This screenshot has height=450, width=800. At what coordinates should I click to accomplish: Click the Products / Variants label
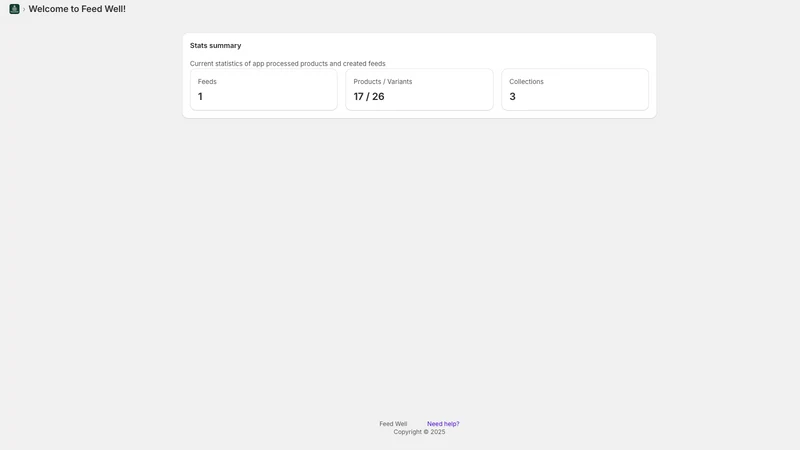383,82
